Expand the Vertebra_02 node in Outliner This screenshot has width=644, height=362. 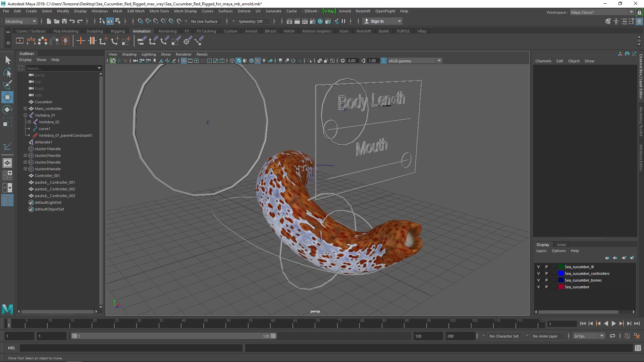[x=29, y=122]
